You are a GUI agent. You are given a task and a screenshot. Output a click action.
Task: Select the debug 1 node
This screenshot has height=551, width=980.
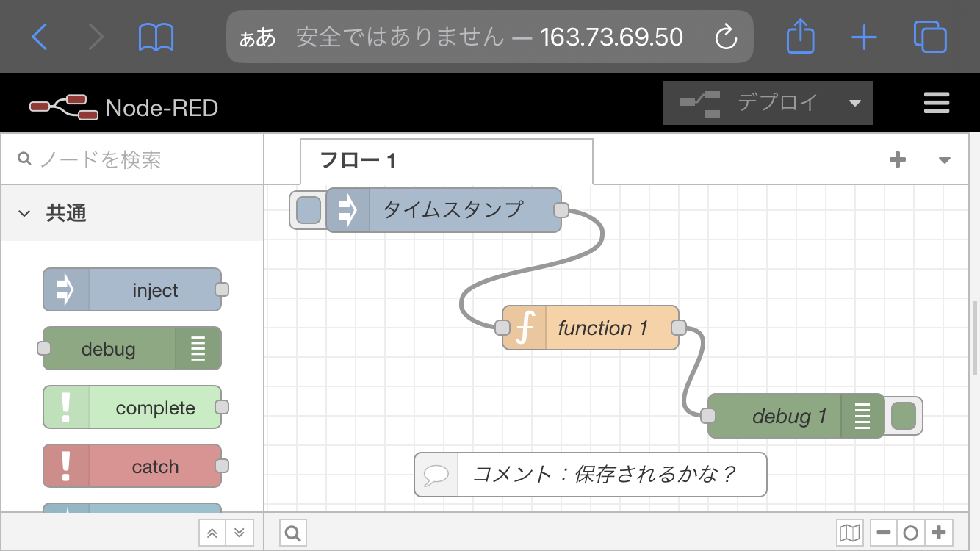796,416
